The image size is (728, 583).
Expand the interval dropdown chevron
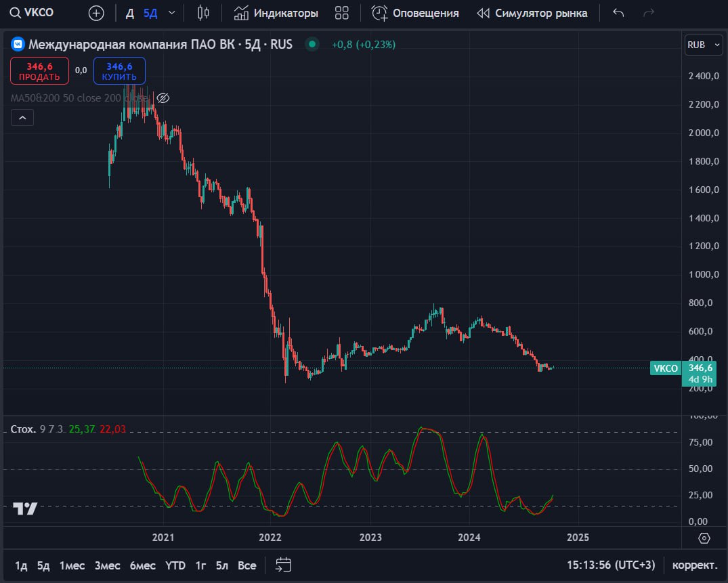tap(172, 13)
